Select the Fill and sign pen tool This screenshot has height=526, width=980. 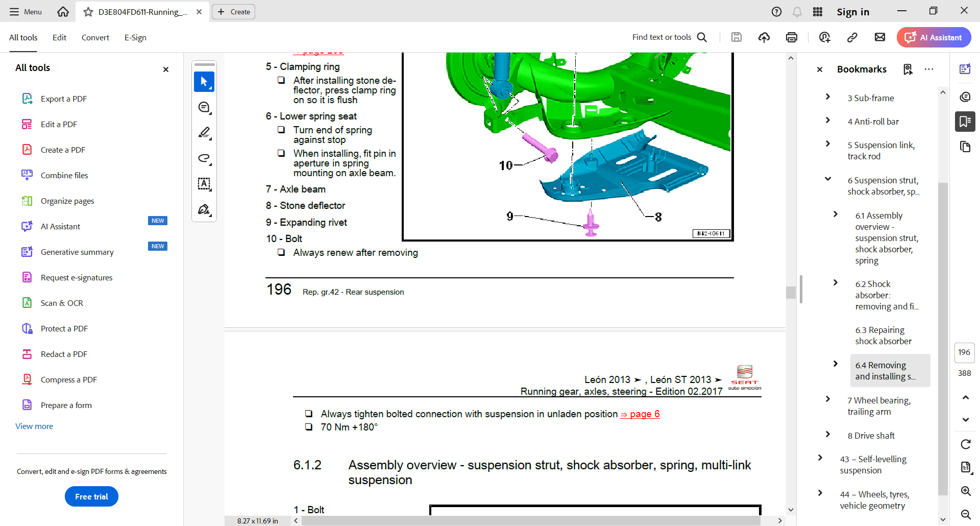(x=204, y=209)
